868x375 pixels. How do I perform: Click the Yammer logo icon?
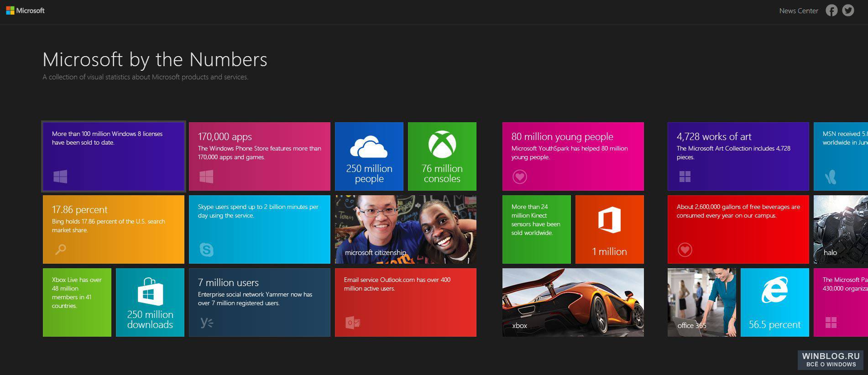(x=206, y=323)
